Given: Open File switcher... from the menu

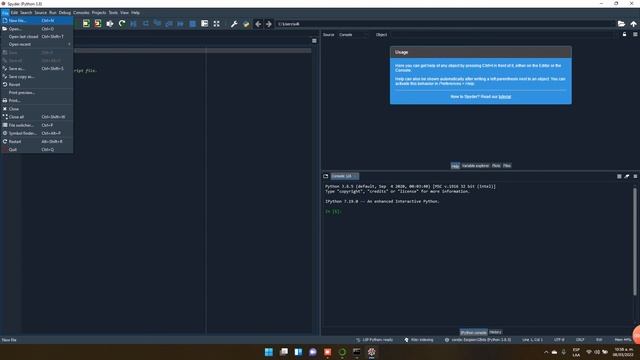Looking at the screenshot, I should click(x=37, y=125).
